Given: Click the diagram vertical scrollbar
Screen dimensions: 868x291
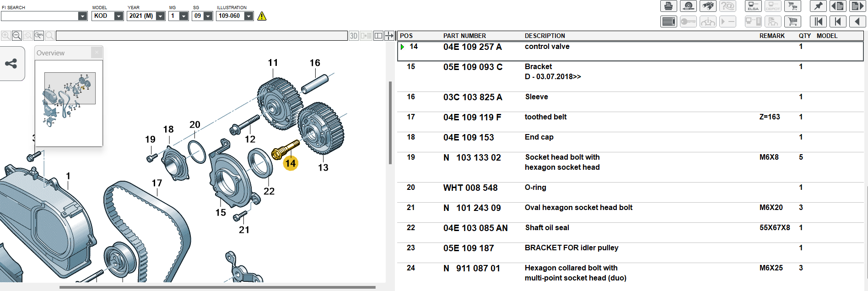Looking at the screenshot, I should (390, 123).
